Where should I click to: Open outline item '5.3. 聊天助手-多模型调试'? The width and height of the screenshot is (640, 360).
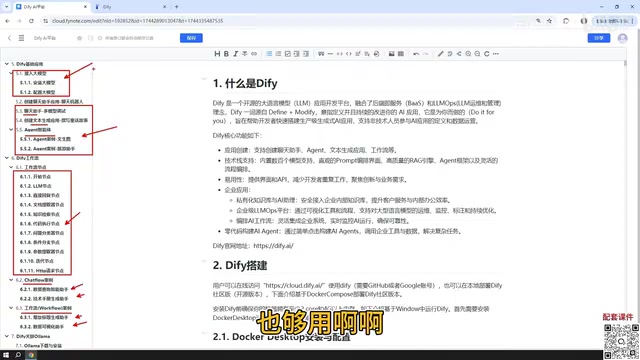click(x=40, y=111)
